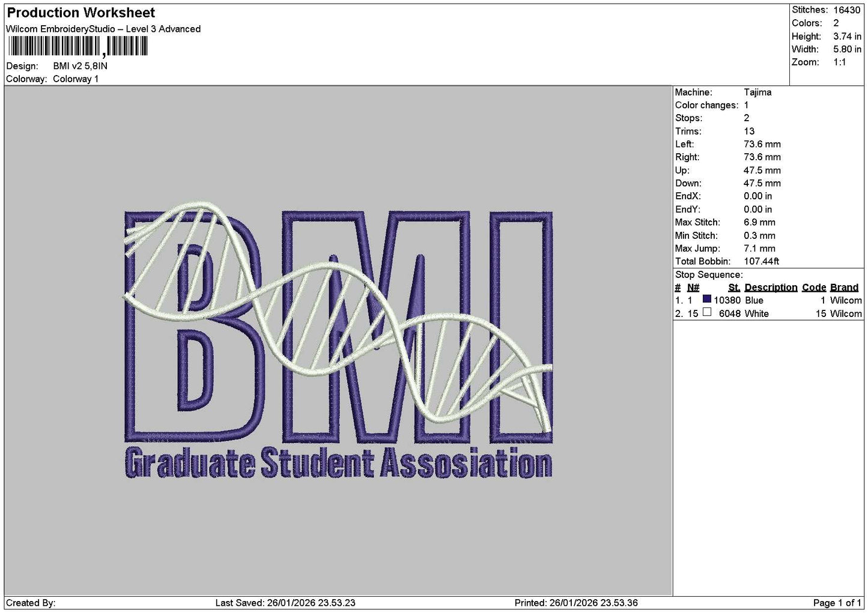Click the design name 'BMI v2 5,8IN'

[80, 66]
